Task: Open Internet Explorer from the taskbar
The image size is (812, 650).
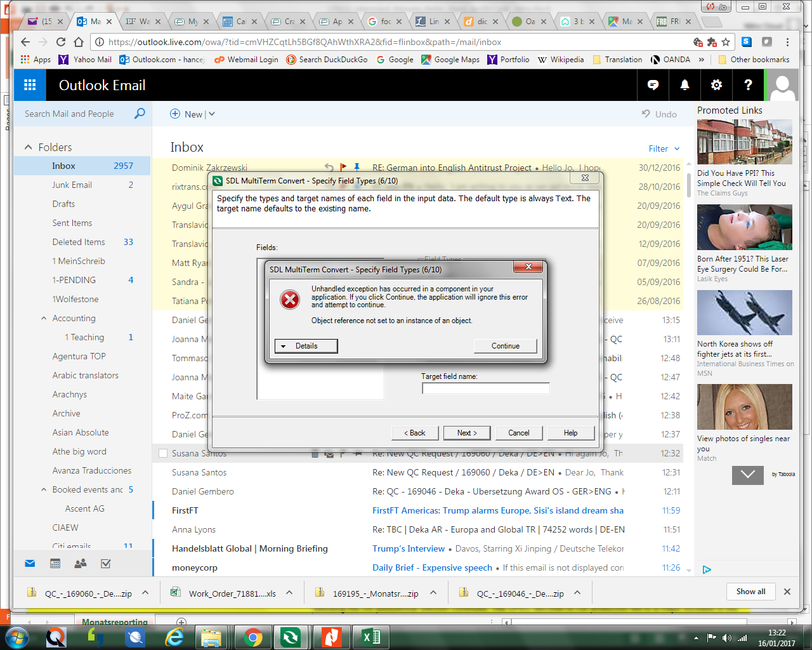Action: coord(174,637)
